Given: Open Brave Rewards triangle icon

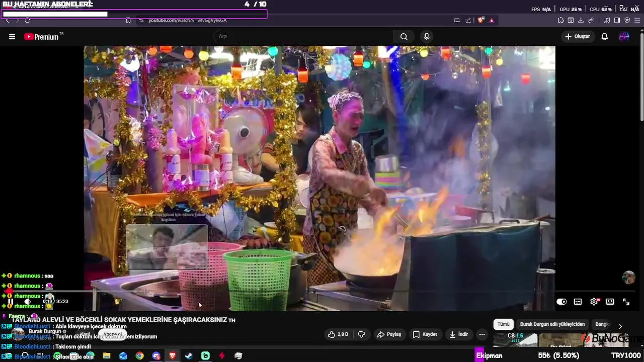Looking at the screenshot, I should click(492, 20).
